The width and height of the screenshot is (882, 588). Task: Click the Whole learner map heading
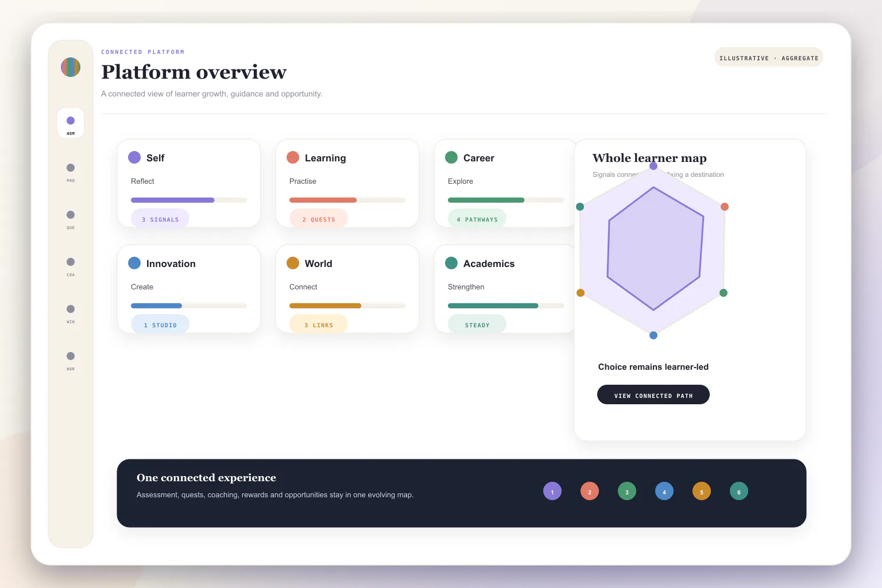click(x=649, y=158)
